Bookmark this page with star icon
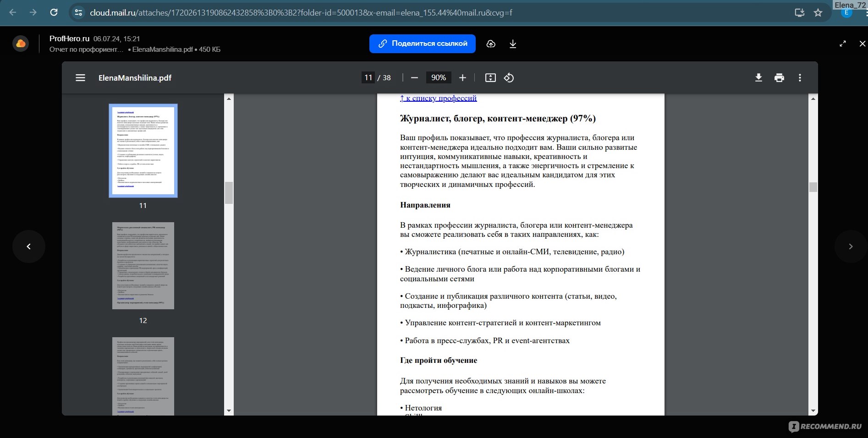 [818, 12]
